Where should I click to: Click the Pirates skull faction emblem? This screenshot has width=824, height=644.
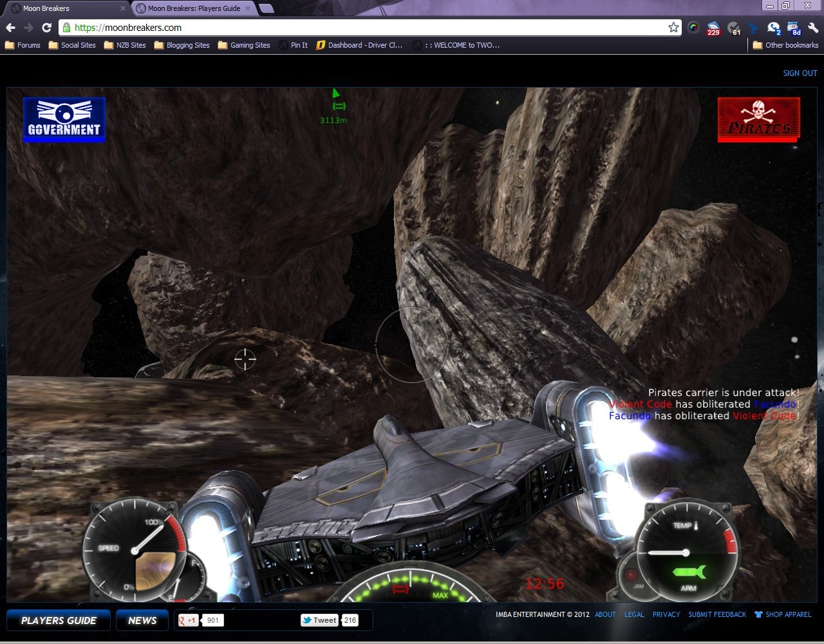point(759,119)
